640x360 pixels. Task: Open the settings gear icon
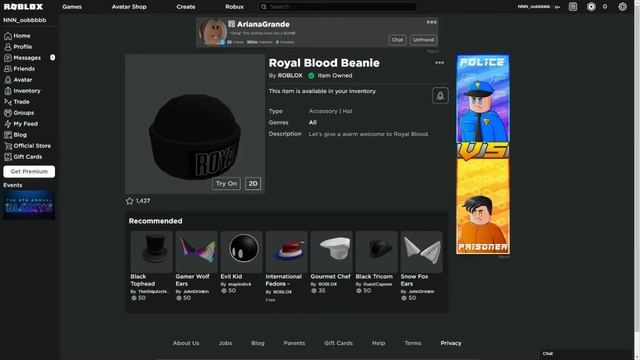coord(622,7)
